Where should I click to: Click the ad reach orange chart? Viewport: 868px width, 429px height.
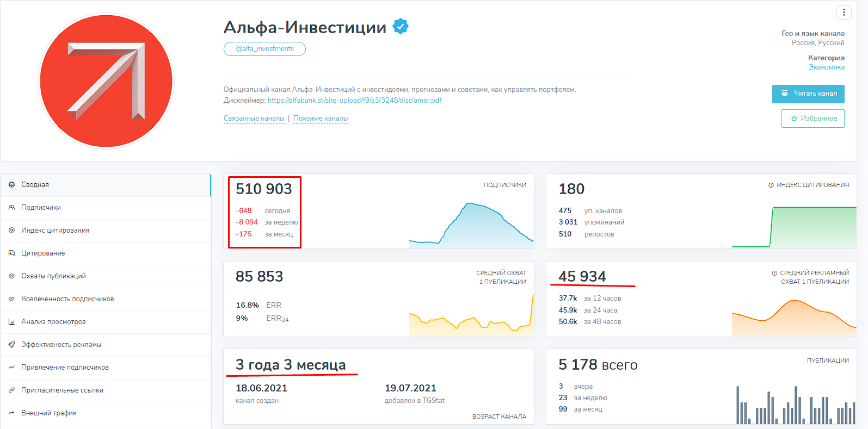coord(794,318)
